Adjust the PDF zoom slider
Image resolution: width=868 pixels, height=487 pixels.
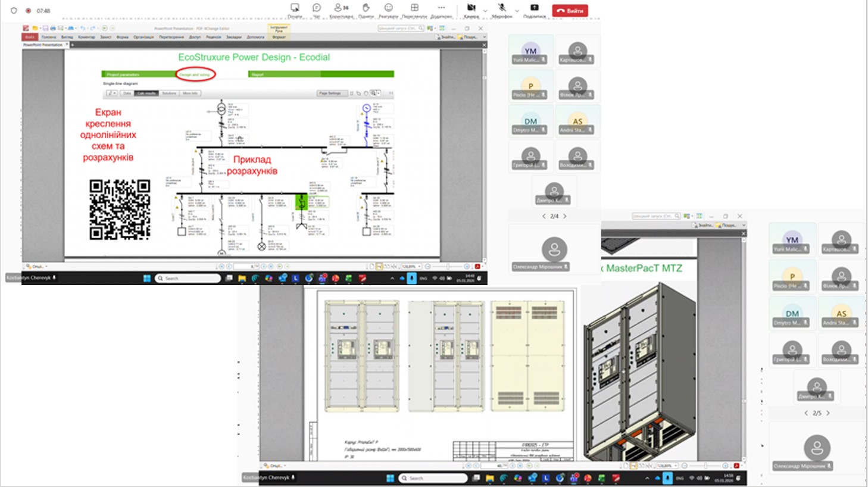pyautogui.click(x=448, y=266)
